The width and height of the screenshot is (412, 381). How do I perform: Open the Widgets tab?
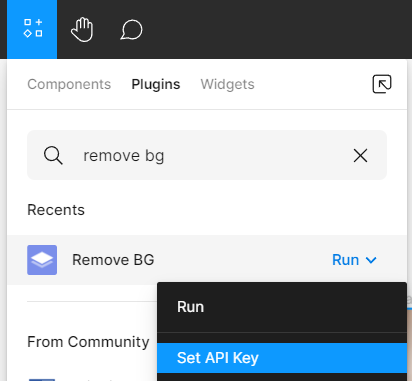point(227,84)
